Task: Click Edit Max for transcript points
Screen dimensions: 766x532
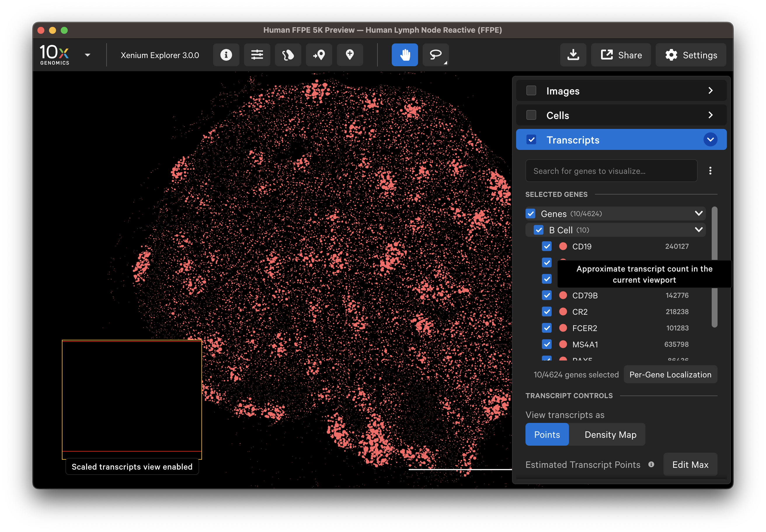Action: (690, 464)
